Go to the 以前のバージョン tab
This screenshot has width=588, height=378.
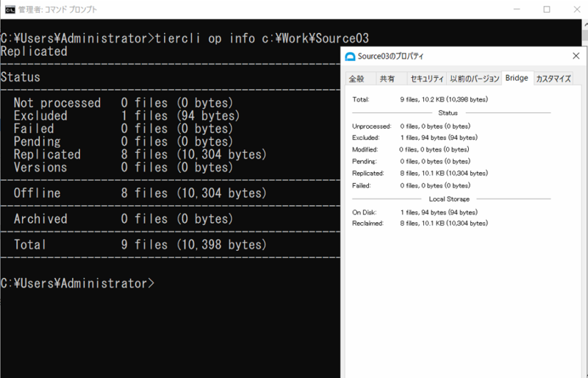(474, 79)
